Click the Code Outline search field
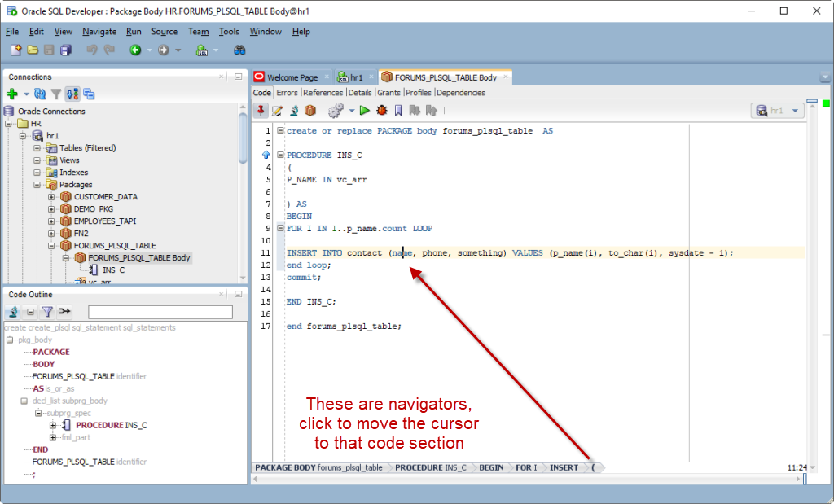Image resolution: width=834 pixels, height=504 pixels. (x=160, y=312)
